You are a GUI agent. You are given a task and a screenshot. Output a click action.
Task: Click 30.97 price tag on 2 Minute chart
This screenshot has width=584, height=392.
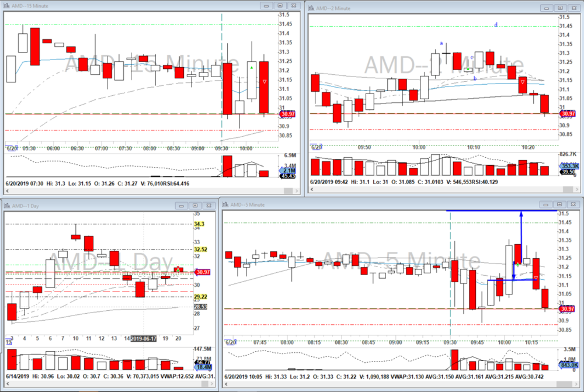pos(566,113)
